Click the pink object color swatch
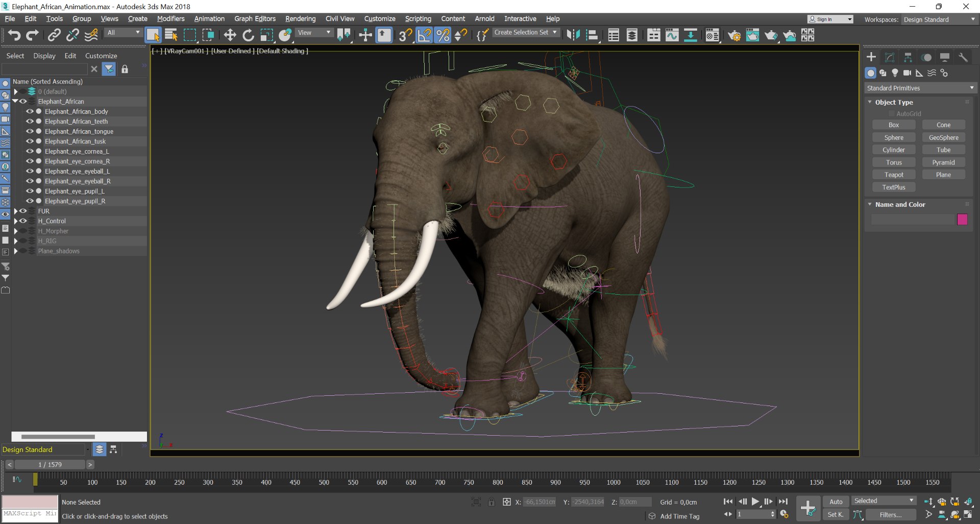The image size is (980, 524). [962, 219]
